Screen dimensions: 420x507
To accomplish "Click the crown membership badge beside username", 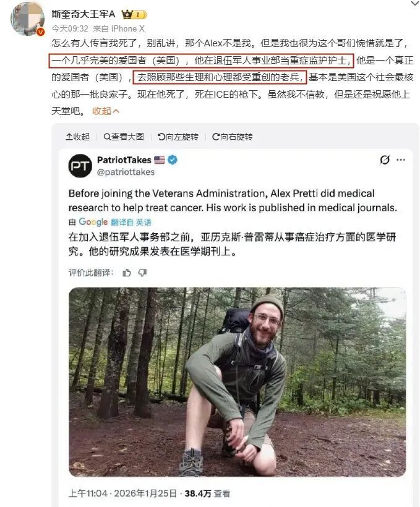I will pos(134,14).
